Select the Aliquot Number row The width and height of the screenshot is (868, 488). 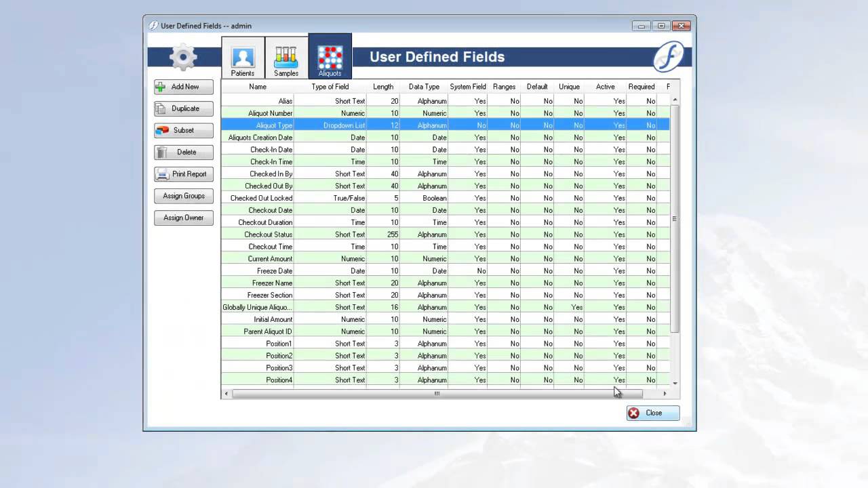(446, 113)
